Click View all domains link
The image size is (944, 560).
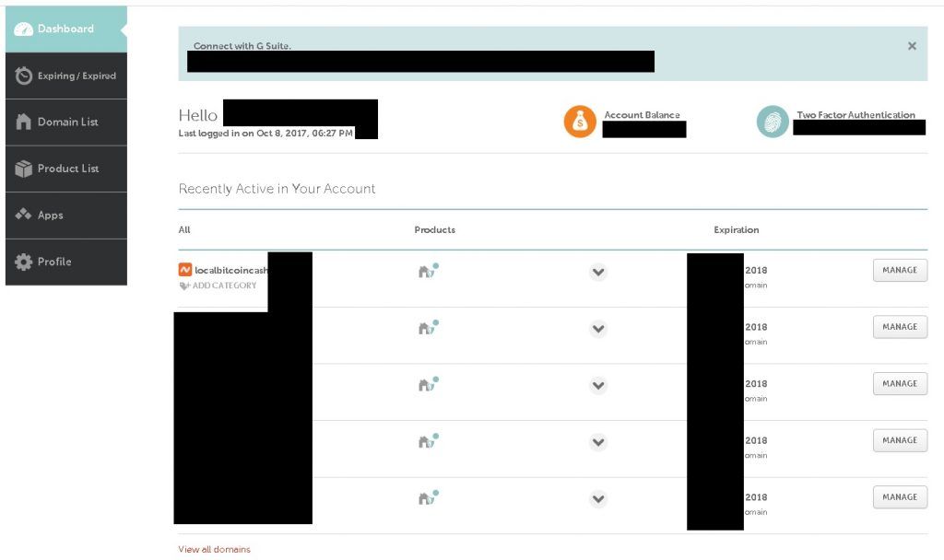click(x=213, y=548)
